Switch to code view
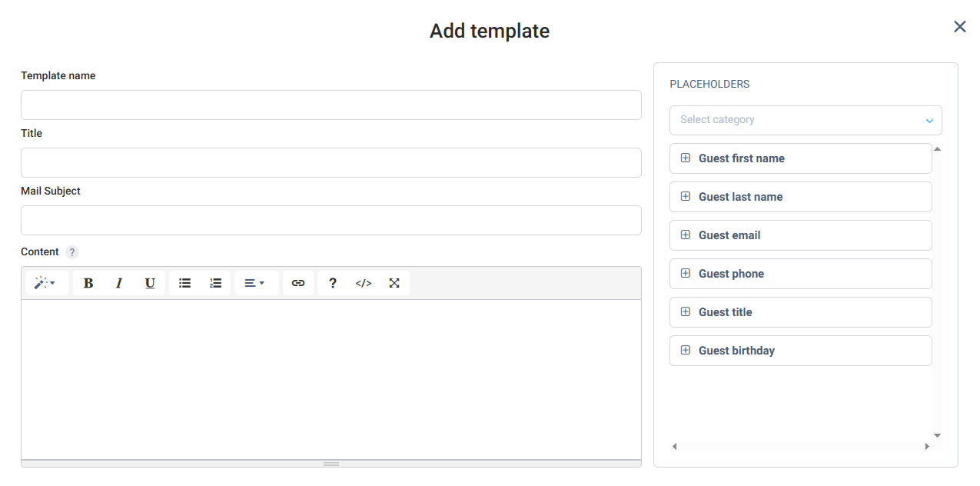The height and width of the screenshot is (486, 980). (364, 283)
